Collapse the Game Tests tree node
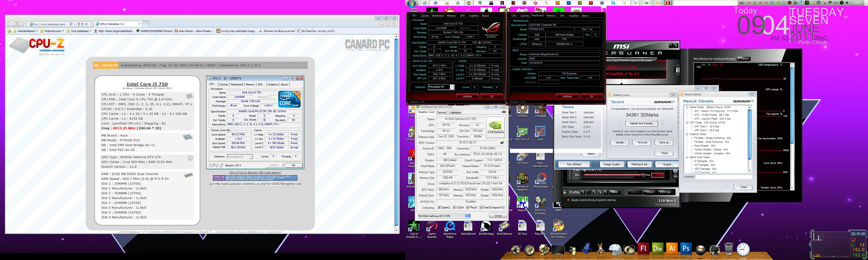Viewport: 868px width, 260px height. tap(687, 107)
